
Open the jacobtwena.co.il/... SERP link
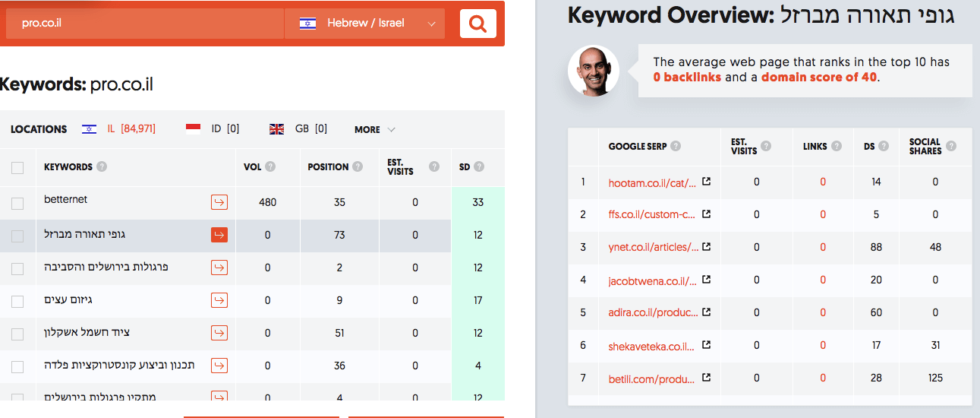pyautogui.click(x=653, y=280)
